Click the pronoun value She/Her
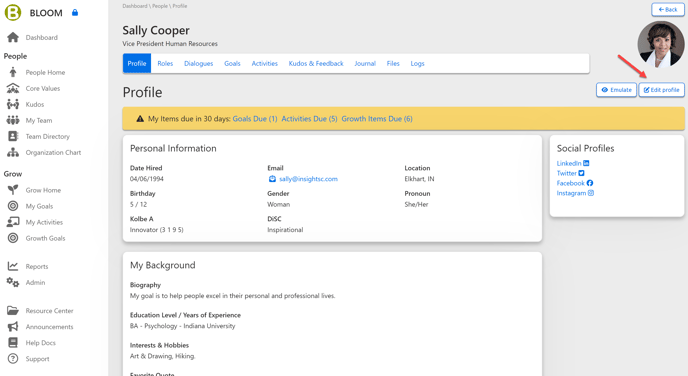688x376 pixels. coord(416,204)
